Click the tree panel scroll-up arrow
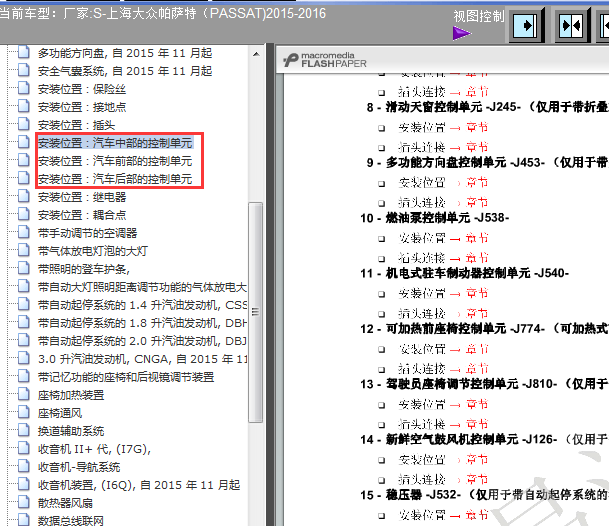This screenshot has width=609, height=526. coord(256,54)
